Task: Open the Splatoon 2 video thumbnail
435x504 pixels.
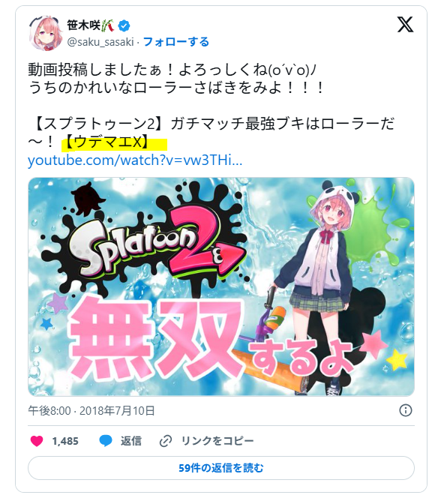Action: [221, 286]
